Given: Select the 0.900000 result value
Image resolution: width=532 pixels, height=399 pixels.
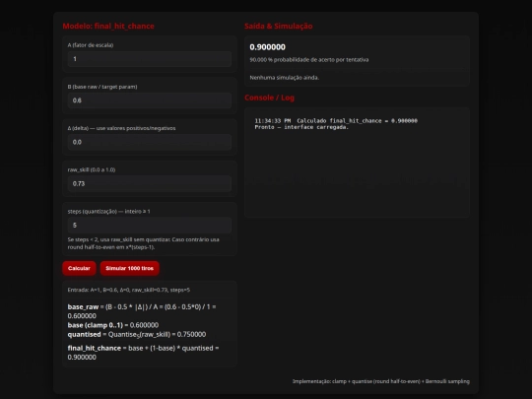Looking at the screenshot, I should [x=268, y=47].
